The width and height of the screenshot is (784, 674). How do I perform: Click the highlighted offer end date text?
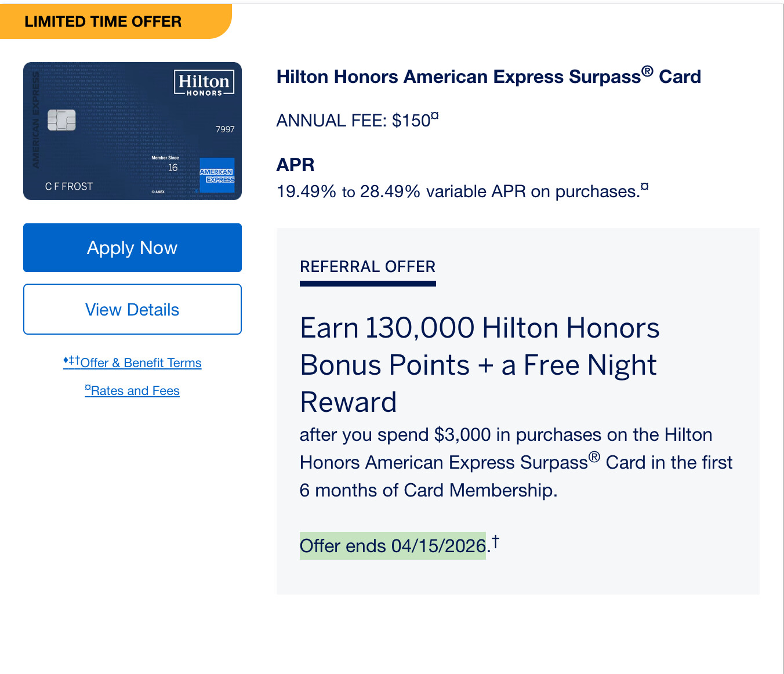pyautogui.click(x=393, y=546)
